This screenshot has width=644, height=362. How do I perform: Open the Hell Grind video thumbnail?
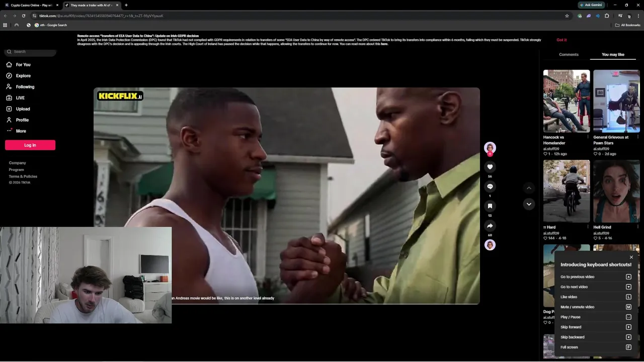[x=616, y=191]
